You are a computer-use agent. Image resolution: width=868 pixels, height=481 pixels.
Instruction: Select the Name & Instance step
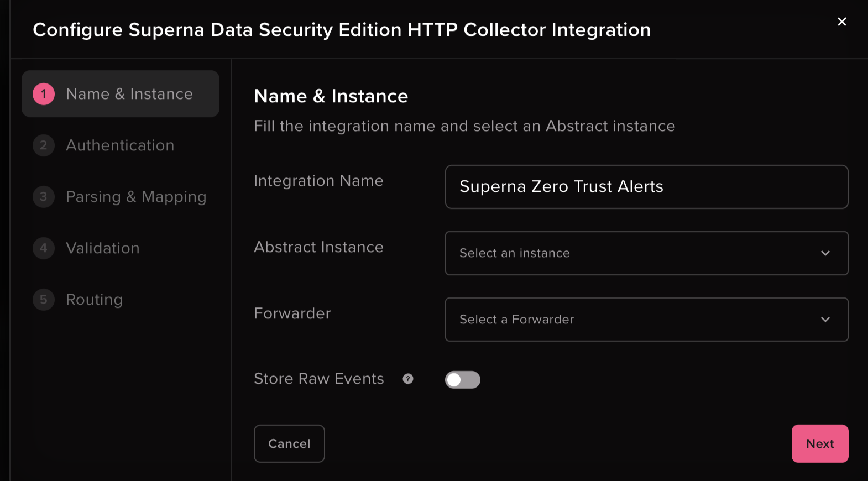121,94
